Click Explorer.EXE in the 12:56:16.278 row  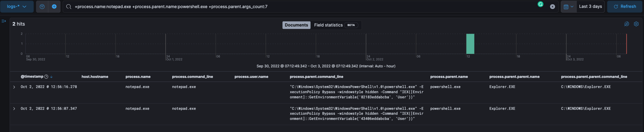click(x=502, y=87)
